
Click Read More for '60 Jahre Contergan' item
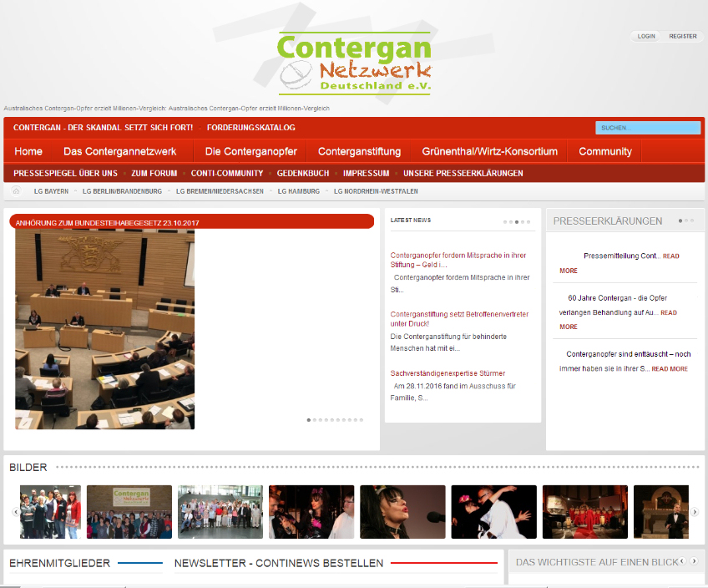click(669, 312)
